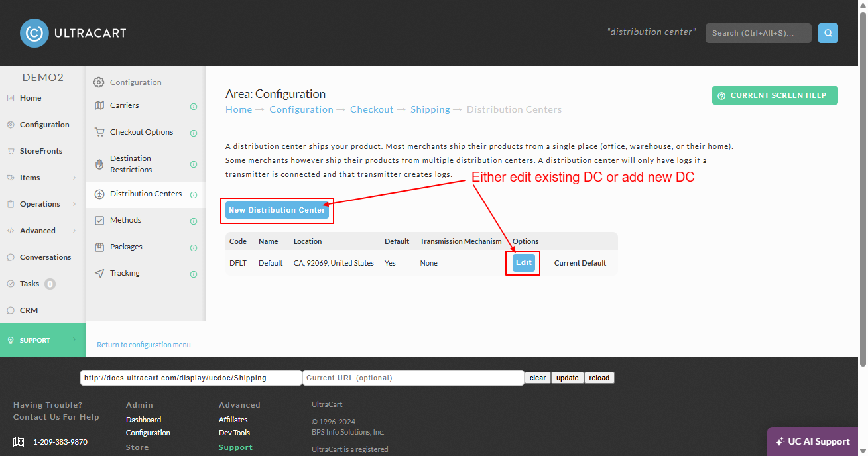Click the Packages box icon
The image size is (868, 456).
[x=99, y=247]
